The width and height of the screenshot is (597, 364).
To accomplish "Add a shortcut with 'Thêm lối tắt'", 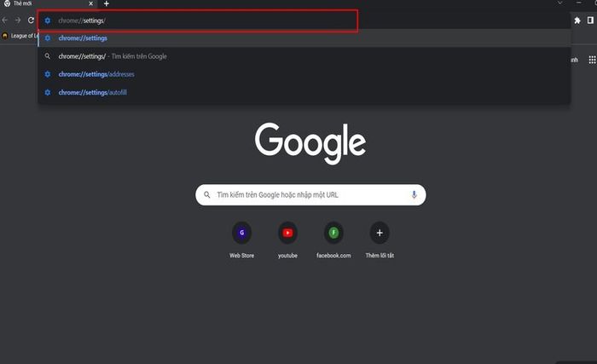I will pos(380,240).
